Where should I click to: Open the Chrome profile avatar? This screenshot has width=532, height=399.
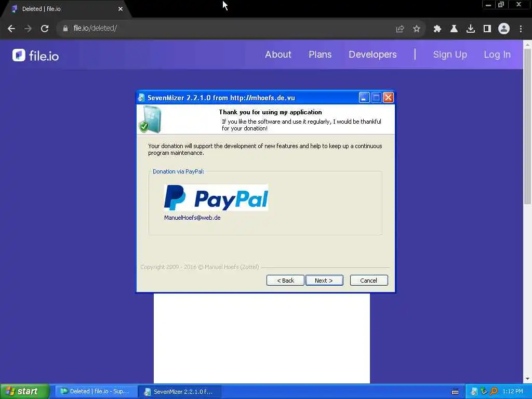click(x=504, y=29)
